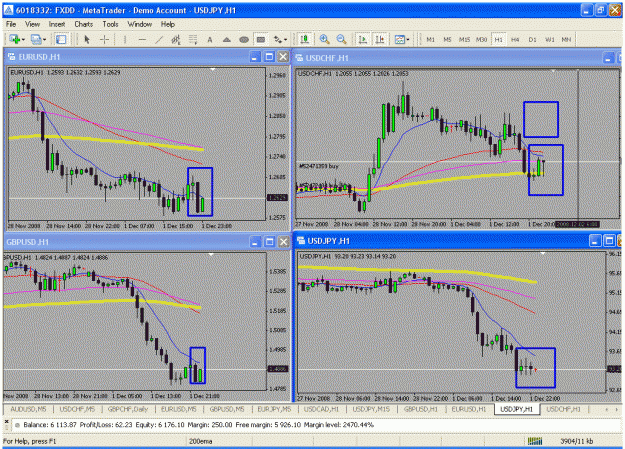Select the ellipse shape tool
Image resolution: width=625 pixels, height=449 pixels.
pyautogui.click(x=244, y=39)
